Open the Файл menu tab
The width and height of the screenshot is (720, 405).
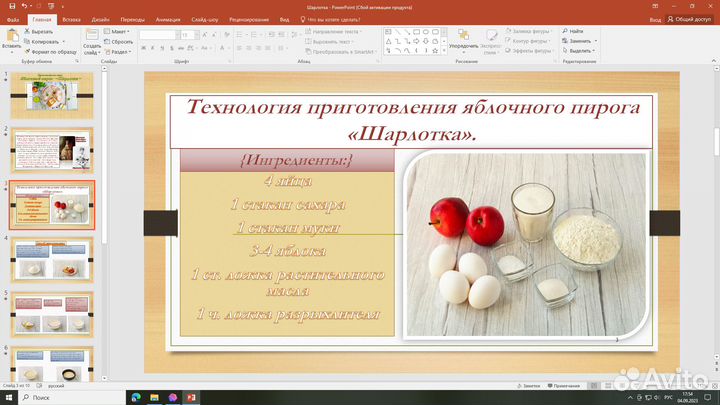point(13,20)
